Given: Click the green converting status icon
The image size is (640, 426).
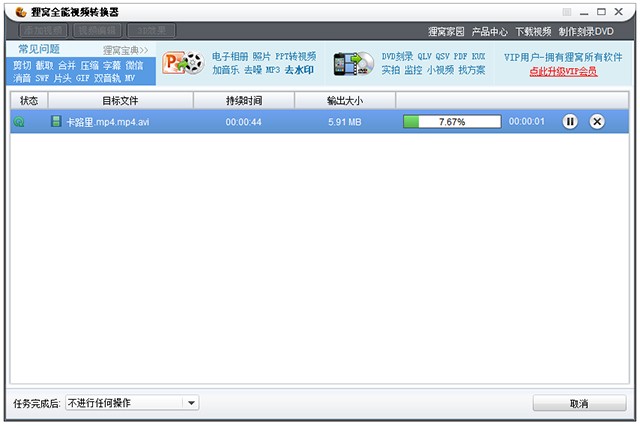Looking at the screenshot, I should (x=19, y=122).
